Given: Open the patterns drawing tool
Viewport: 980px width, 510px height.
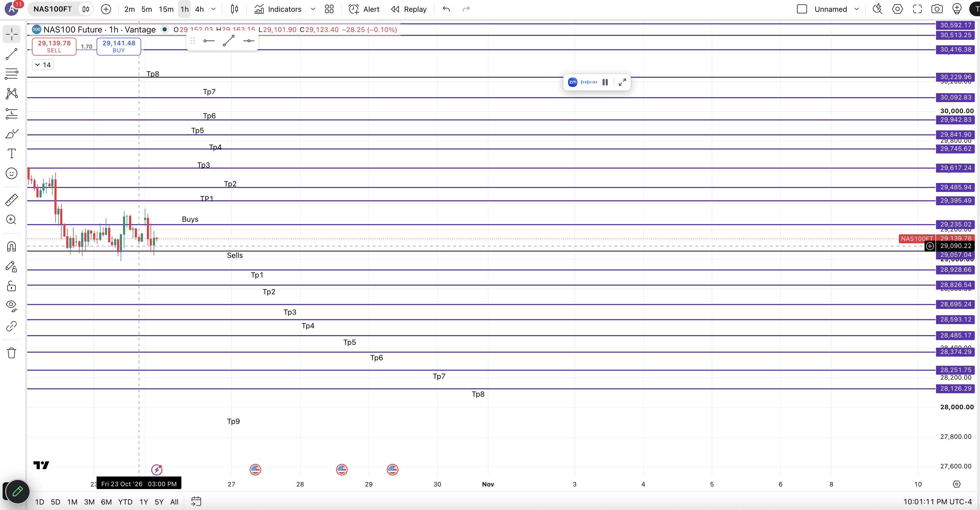Looking at the screenshot, I should point(12,94).
